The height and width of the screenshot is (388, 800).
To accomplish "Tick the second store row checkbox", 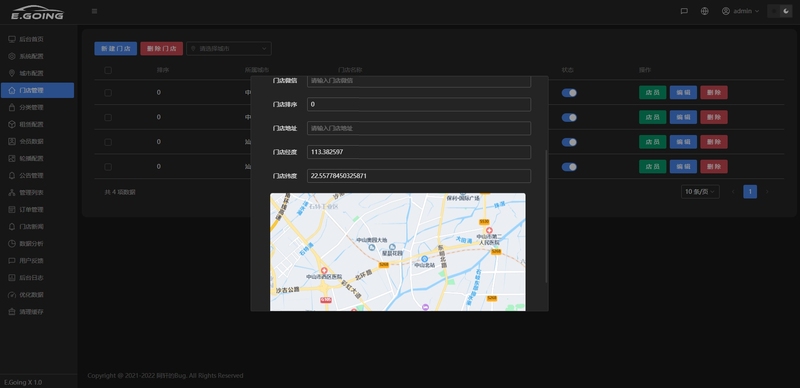I will pyautogui.click(x=108, y=117).
